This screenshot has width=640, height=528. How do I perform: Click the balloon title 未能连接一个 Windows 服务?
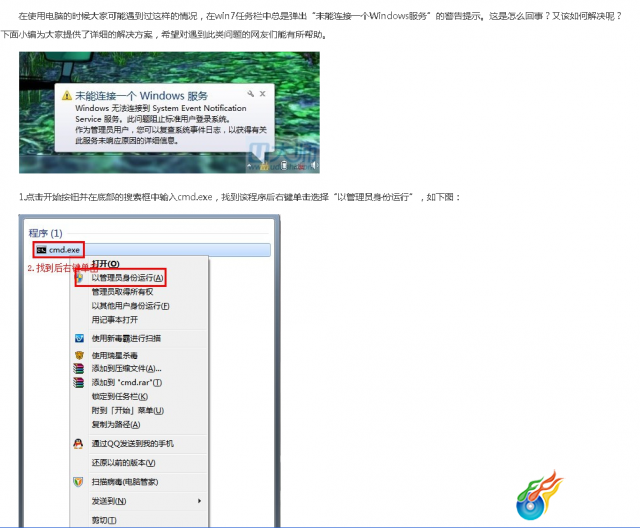tap(141, 96)
